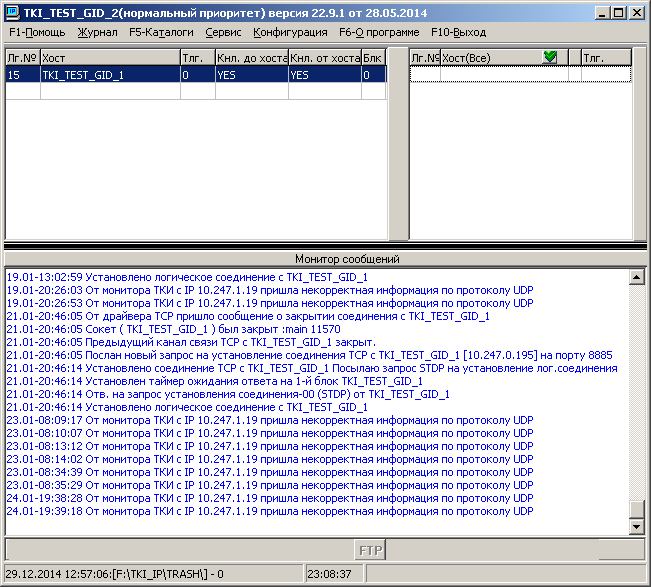Click the application icon in the title bar
This screenshot has height=587, width=651.
pos(13,12)
